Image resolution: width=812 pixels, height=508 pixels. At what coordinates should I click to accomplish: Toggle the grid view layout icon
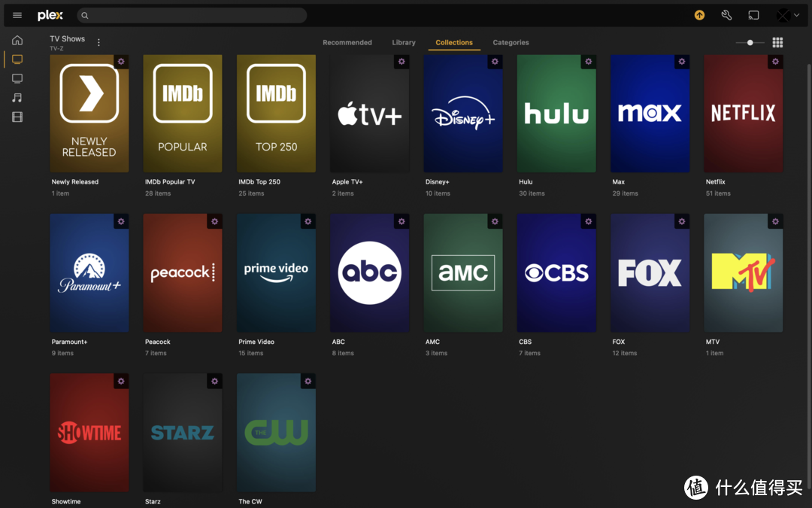[x=777, y=42]
